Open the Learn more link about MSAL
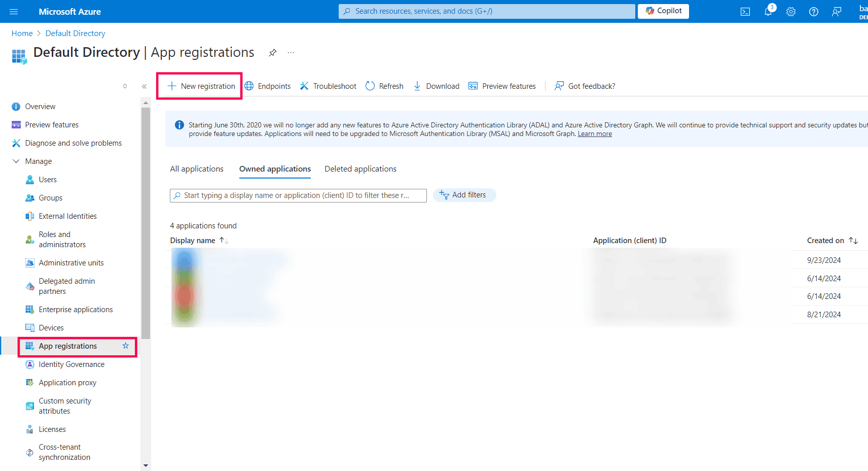 (x=594, y=133)
